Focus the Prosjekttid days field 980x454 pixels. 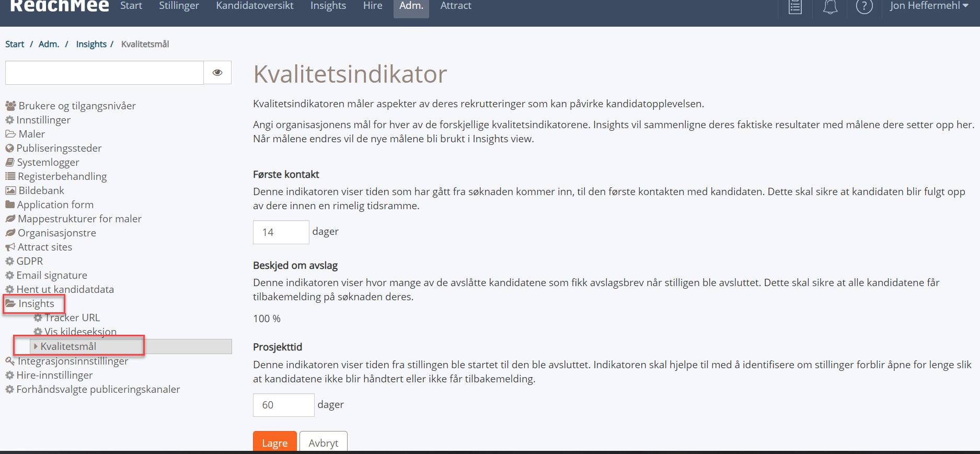click(x=284, y=405)
